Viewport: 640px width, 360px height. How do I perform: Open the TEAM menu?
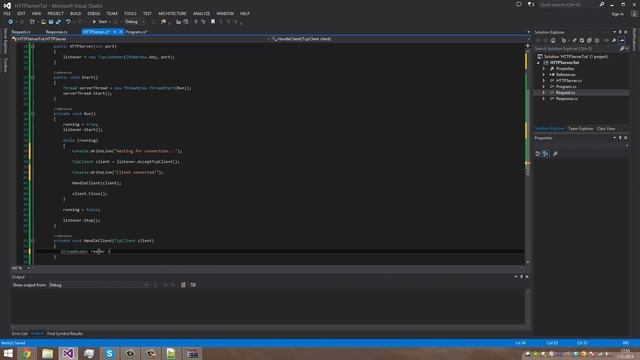pyautogui.click(x=112, y=13)
